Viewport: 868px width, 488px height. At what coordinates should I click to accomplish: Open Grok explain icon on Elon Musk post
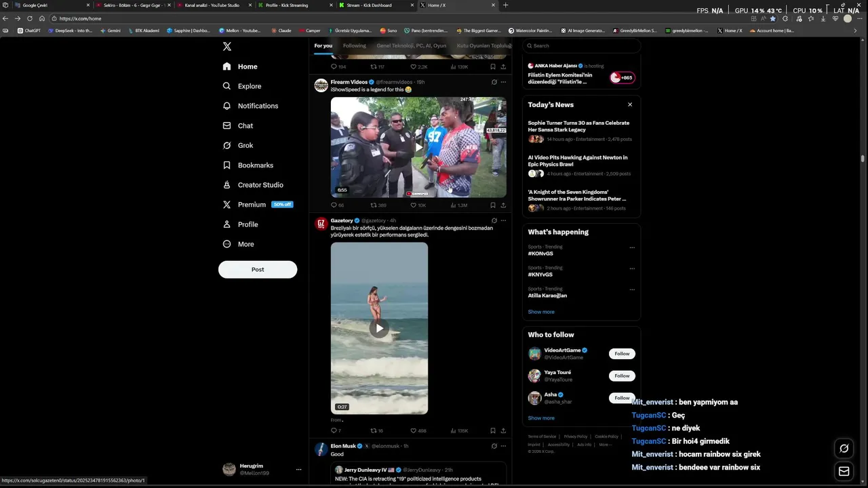494,446
